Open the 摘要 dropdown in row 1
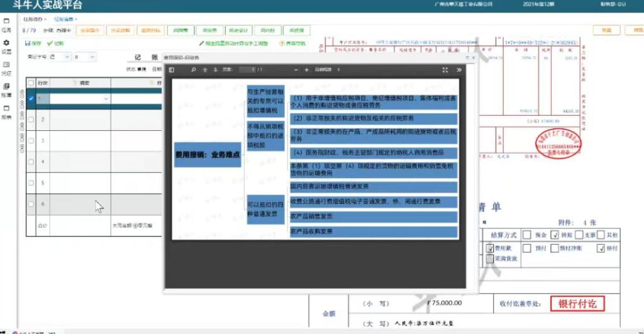Screen dimensions: 644x334 click(x=105, y=99)
